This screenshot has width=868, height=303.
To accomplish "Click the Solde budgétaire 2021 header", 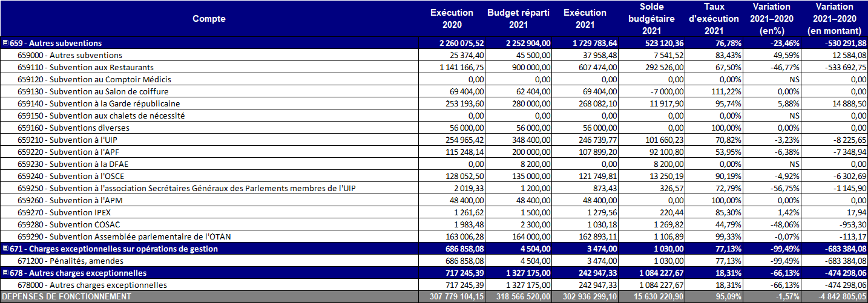I will [x=651, y=19].
